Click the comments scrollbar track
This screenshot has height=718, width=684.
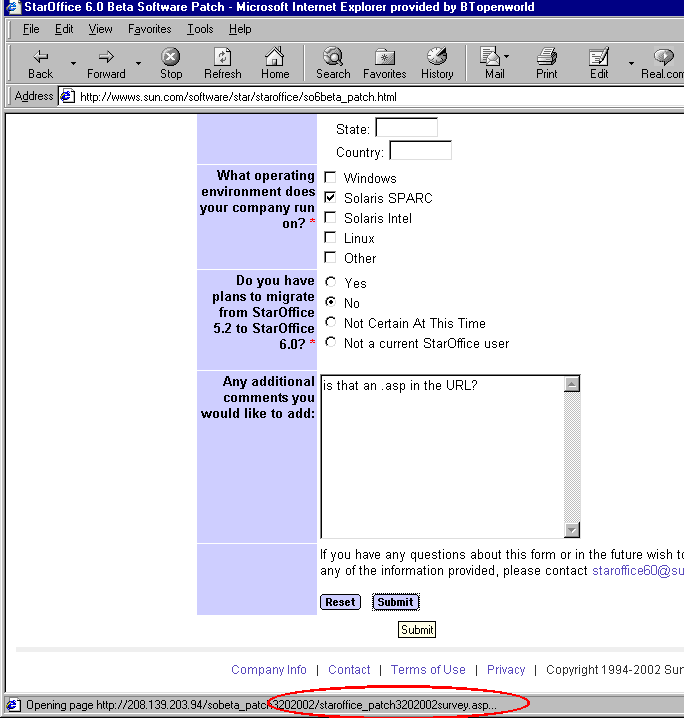pos(572,457)
